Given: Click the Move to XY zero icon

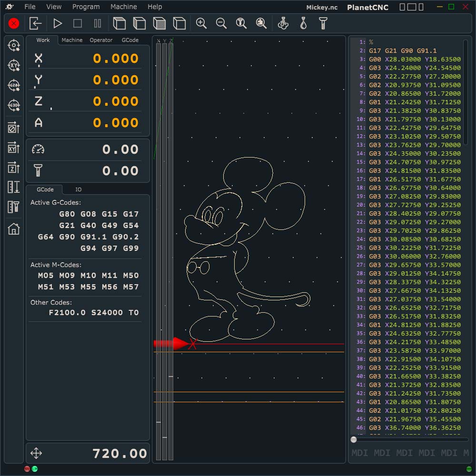Looking at the screenshot, I should (x=14, y=66).
